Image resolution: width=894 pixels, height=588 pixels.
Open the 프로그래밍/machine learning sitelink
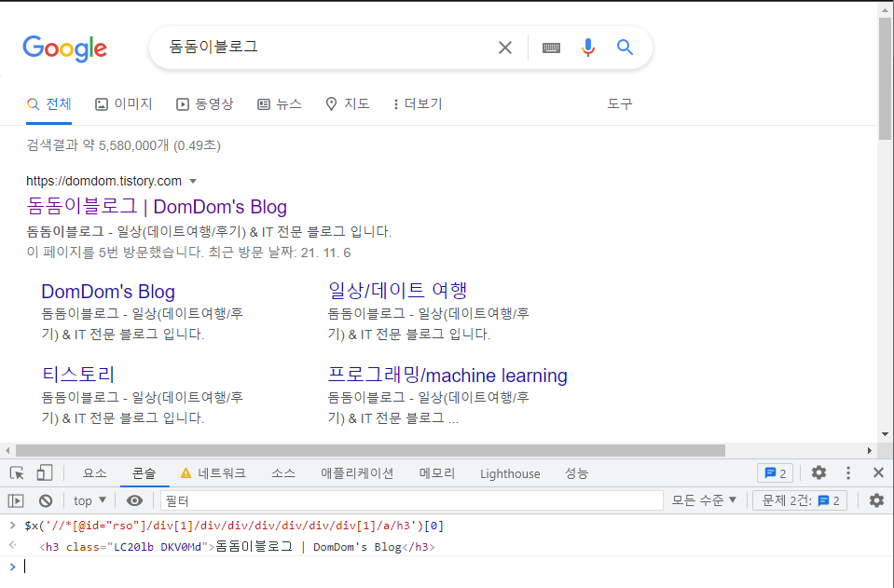point(447,375)
